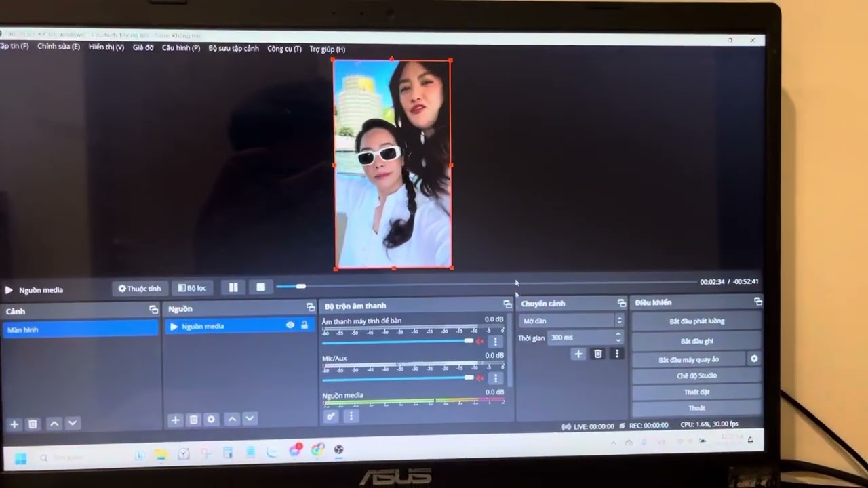Image resolution: width=868 pixels, height=488 pixels.
Task: Open Cấu hình menu
Action: coord(181,48)
